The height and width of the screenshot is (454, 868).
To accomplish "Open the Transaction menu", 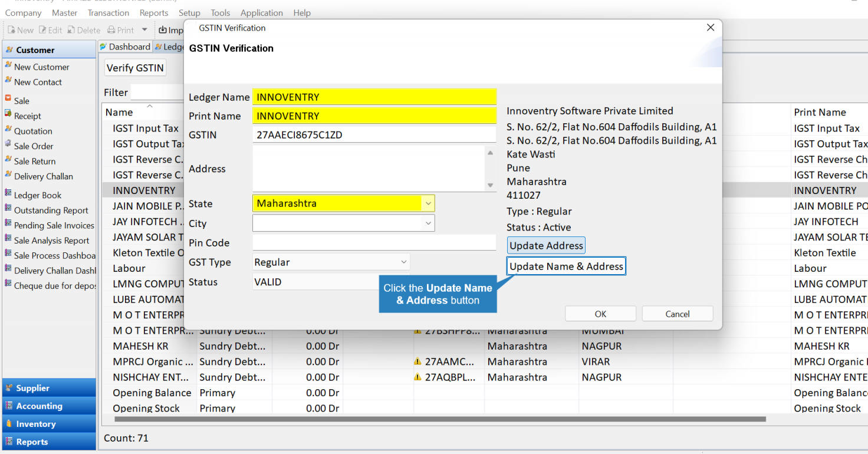I will pyautogui.click(x=108, y=12).
